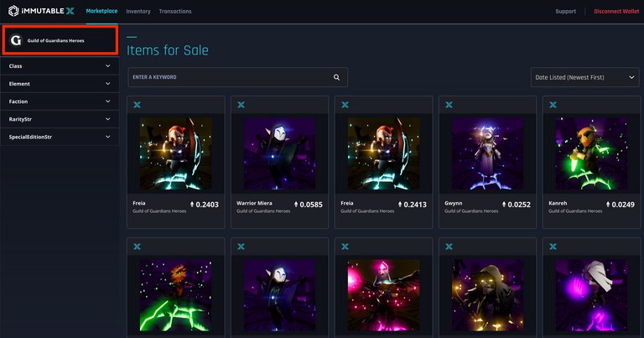Click Disconnect Wallet
644x338 pixels.
coord(616,12)
